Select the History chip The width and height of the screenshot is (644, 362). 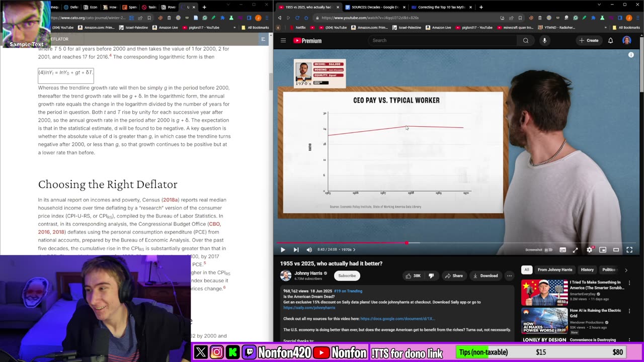click(x=587, y=270)
